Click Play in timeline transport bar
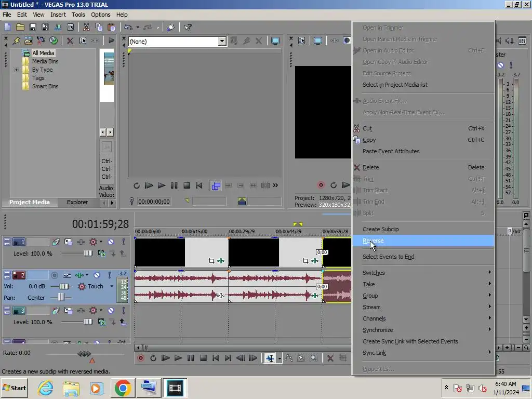The width and height of the screenshot is (532, 399). [178, 358]
